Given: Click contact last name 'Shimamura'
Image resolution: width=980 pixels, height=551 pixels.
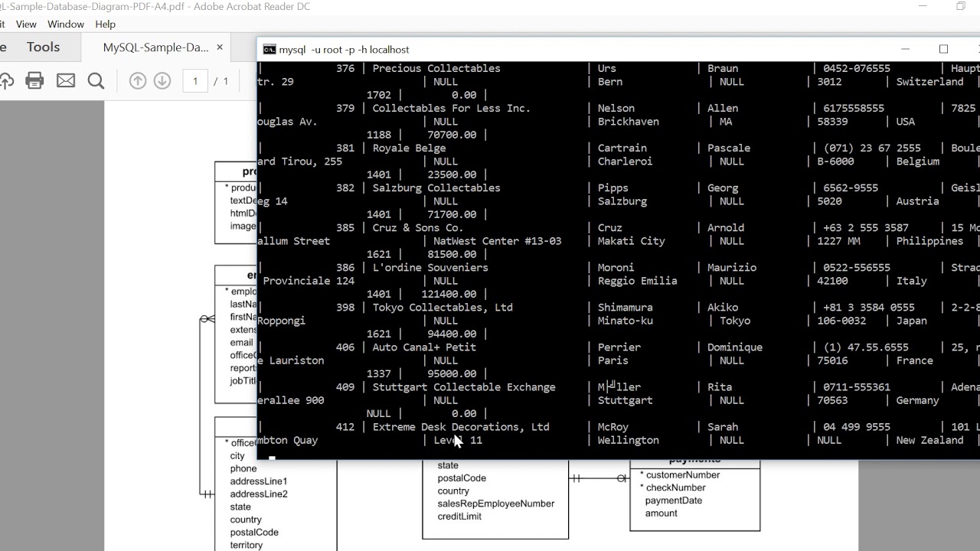Looking at the screenshot, I should click(626, 307).
